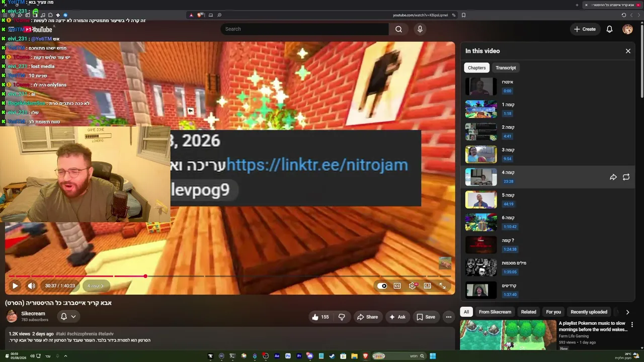Filter suggestions by Related
This screenshot has height=362, width=644.
point(528,312)
